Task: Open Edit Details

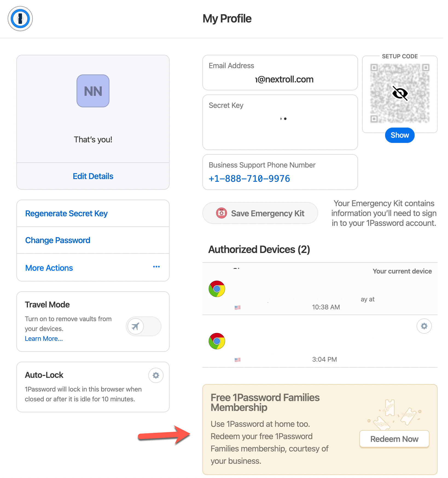Action: 93,176
